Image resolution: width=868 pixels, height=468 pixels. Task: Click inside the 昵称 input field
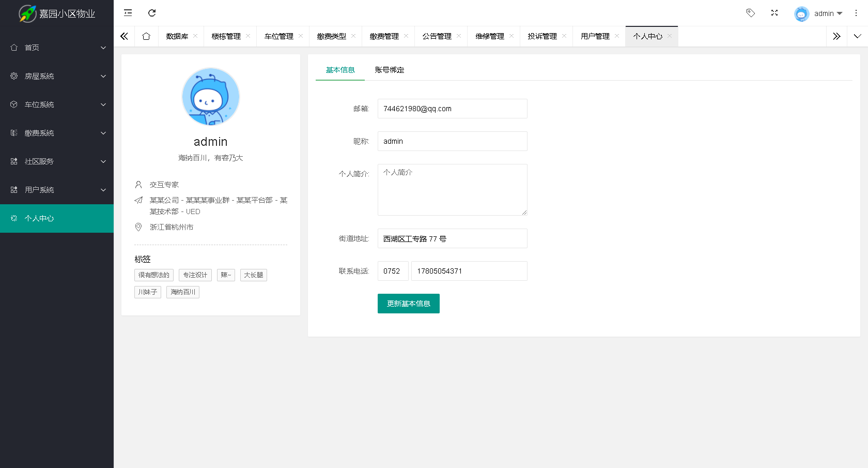coord(452,141)
